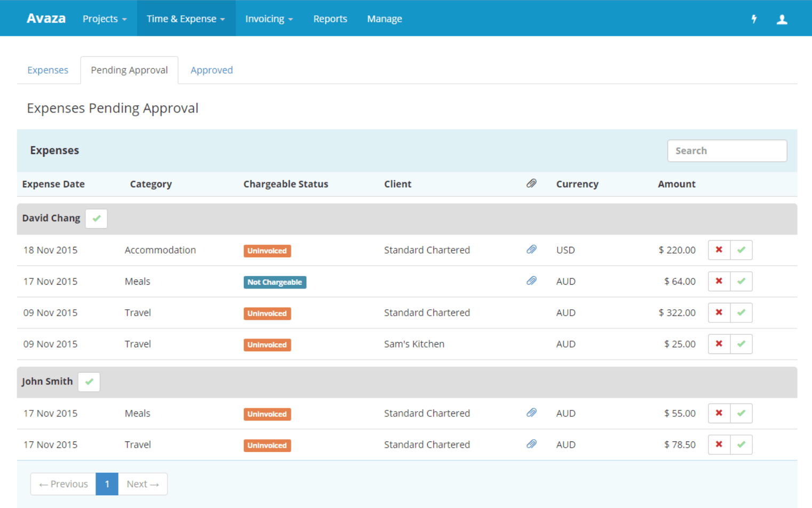Click the paperclip icon in the column header
Image resolution: width=812 pixels, height=508 pixels.
(x=531, y=183)
